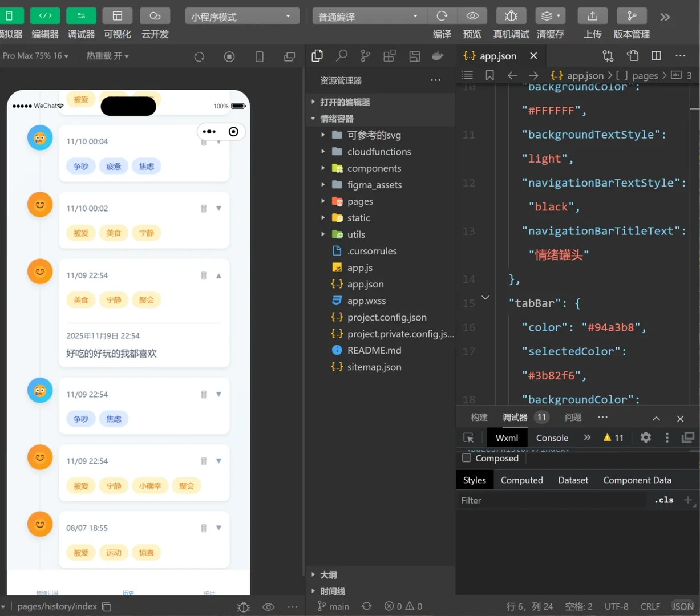
Task: Collapse the 11/09 22:54 美食 record
Action: click(x=219, y=275)
